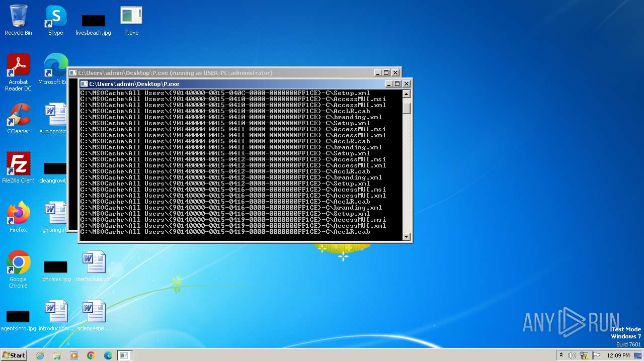Minimize the back administrator P.exe window
This screenshot has height=362, width=644.
[x=378, y=73]
